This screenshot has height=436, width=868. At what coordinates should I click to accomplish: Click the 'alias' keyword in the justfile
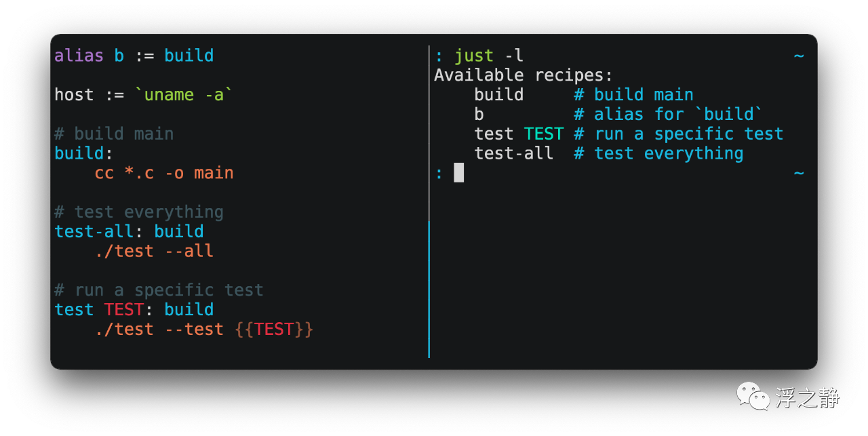point(79,56)
